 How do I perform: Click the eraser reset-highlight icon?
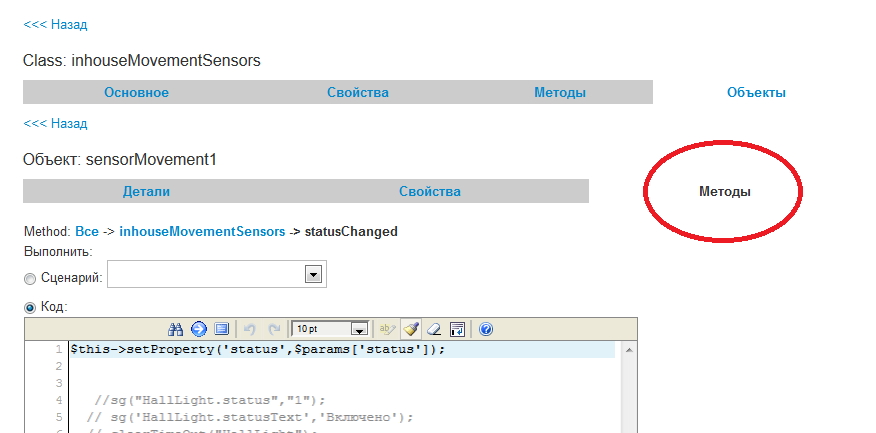click(434, 329)
